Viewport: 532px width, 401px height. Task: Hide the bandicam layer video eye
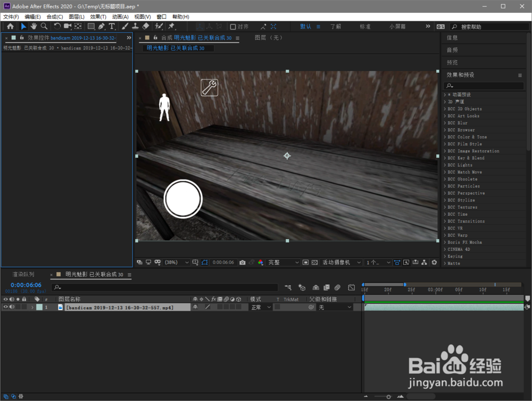5,307
